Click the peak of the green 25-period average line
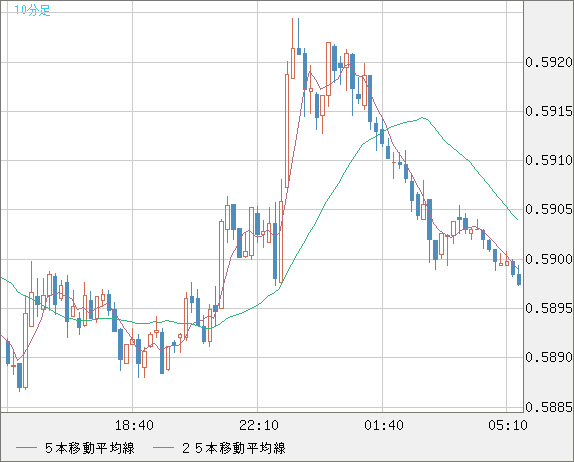Screen dimensions: 574x462 422,118
